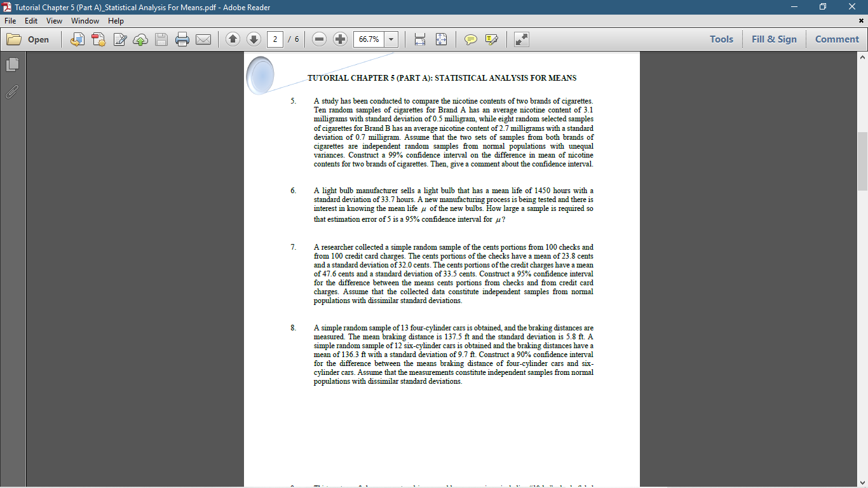Click the Print file icon
This screenshot has width=868, height=488.
tap(182, 39)
